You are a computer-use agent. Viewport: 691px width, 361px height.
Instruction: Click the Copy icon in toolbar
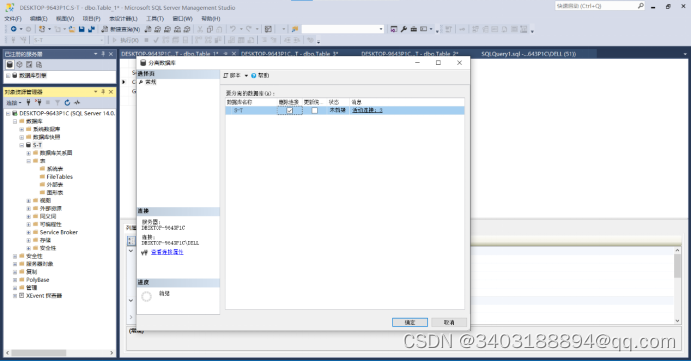point(210,29)
